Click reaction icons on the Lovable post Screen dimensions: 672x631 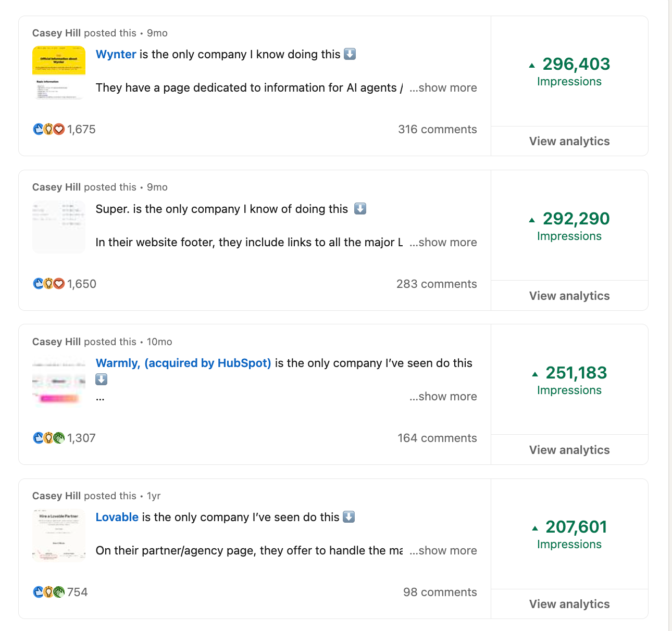[x=48, y=592]
